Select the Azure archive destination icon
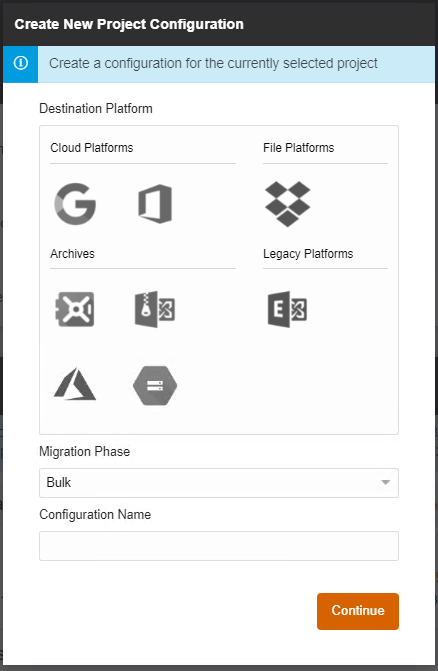This screenshot has width=438, height=671. click(x=75, y=384)
